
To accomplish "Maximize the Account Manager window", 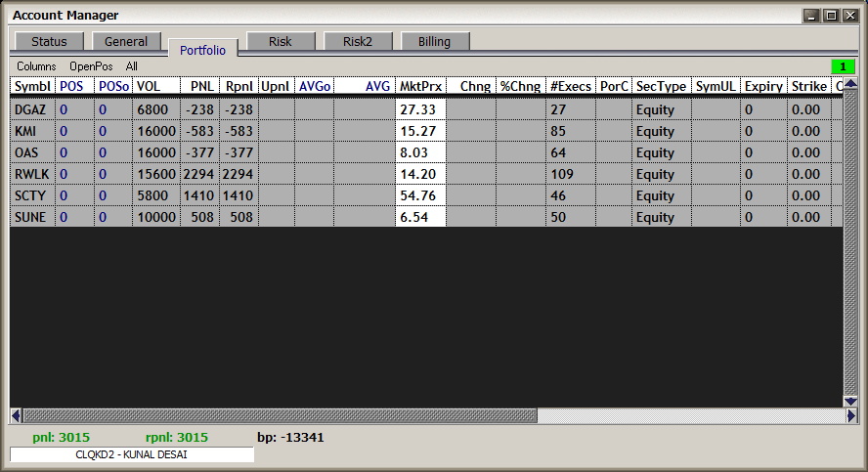I will click(831, 16).
